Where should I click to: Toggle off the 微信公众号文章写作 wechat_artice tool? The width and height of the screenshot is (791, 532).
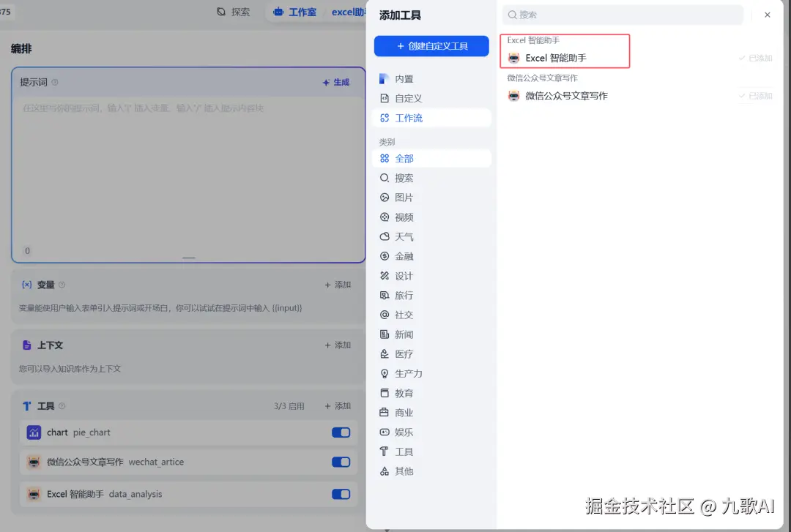(341, 462)
